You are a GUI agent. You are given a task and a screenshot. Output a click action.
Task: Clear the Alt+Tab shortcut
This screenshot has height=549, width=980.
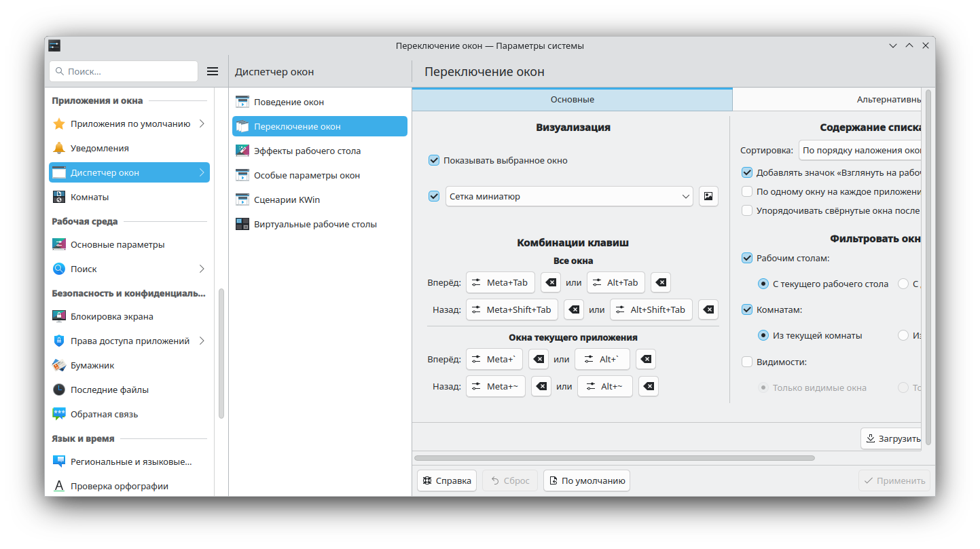661,282
